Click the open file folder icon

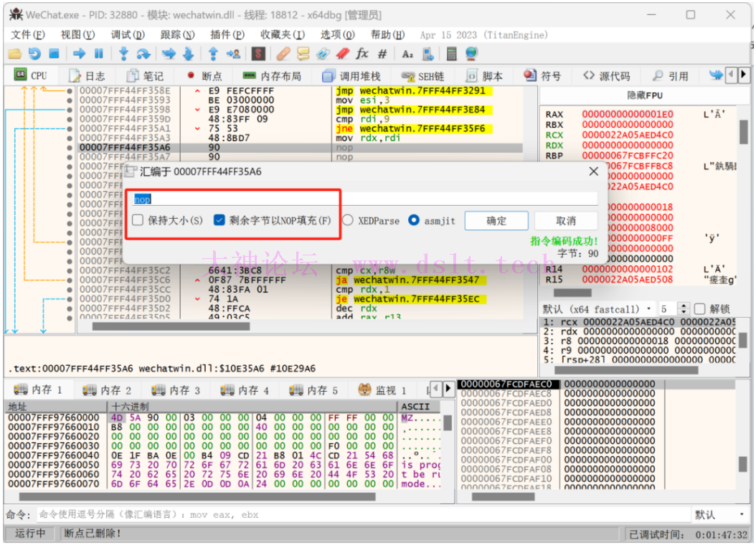pyautogui.click(x=14, y=54)
